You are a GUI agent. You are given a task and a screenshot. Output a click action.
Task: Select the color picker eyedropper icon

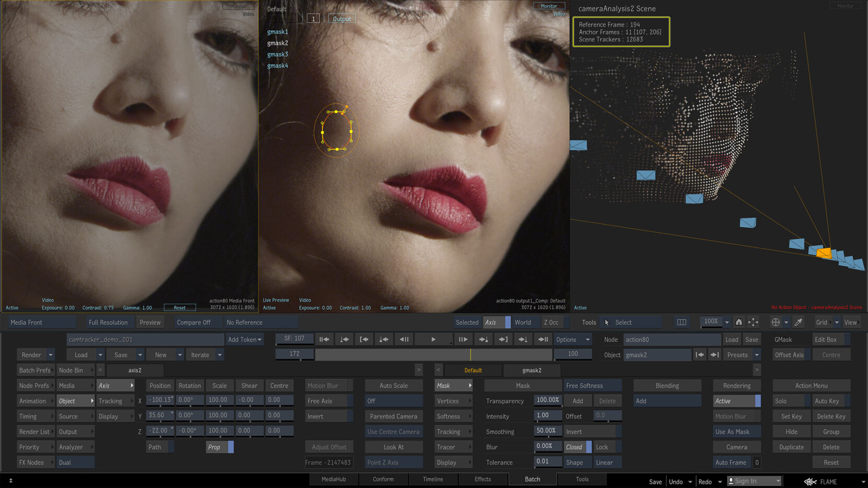click(x=798, y=322)
